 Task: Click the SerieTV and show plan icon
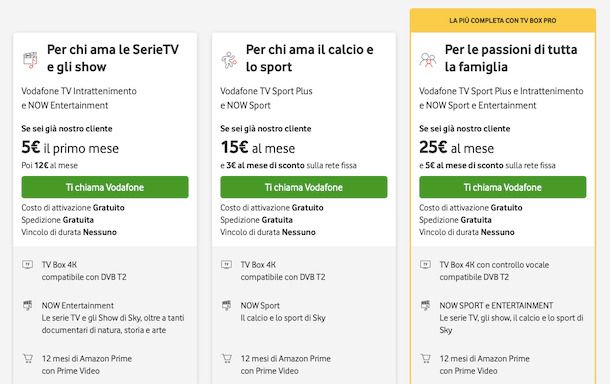(30, 60)
